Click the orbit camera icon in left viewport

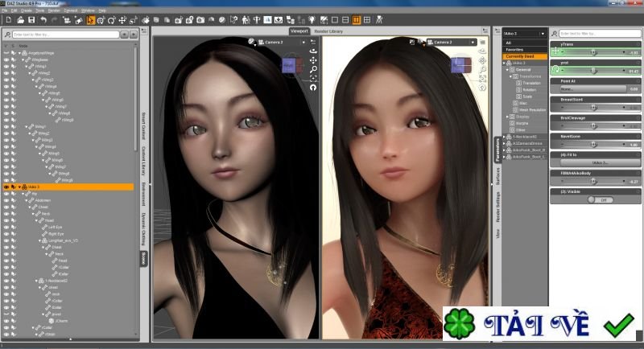click(313, 51)
